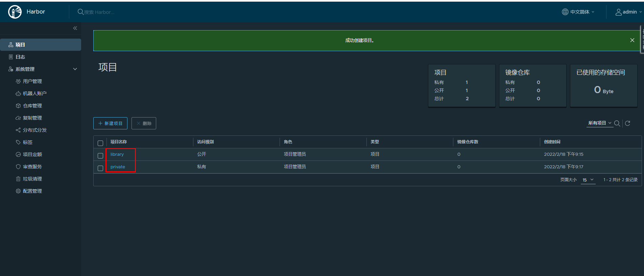Select all projects with header checkbox
Viewport: 644px width, 276px height.
point(100,143)
